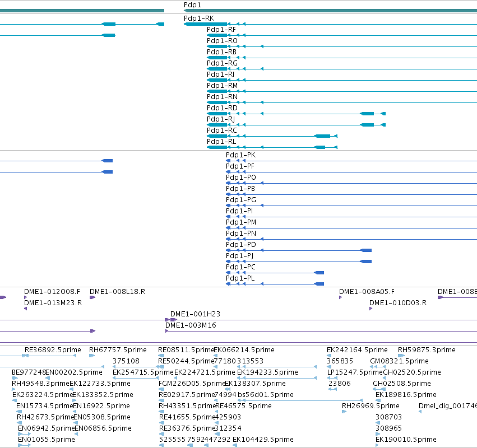477x448 pixels.
Task: Select the Pdp1-RJ transcript label
Action: pyautogui.click(x=221, y=119)
